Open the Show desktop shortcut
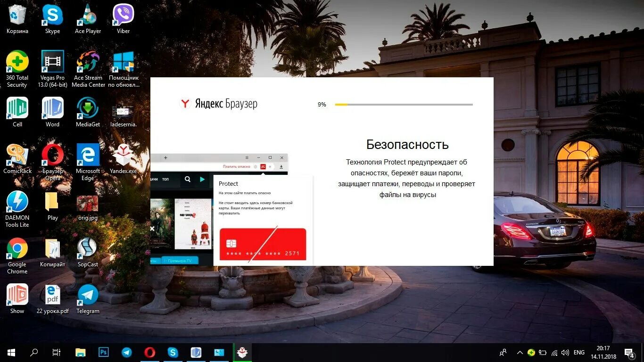Viewport: 644px width, 362px height. tap(17, 299)
